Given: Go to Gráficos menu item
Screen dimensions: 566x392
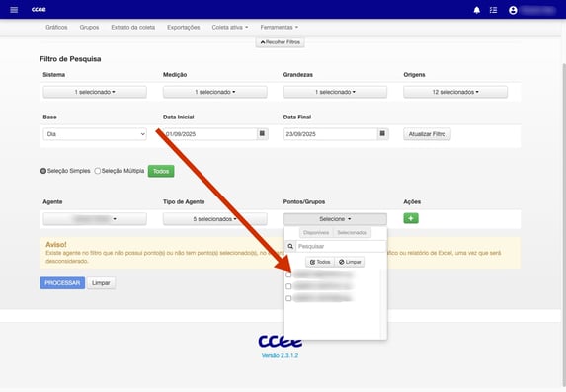Looking at the screenshot, I should coord(56,27).
